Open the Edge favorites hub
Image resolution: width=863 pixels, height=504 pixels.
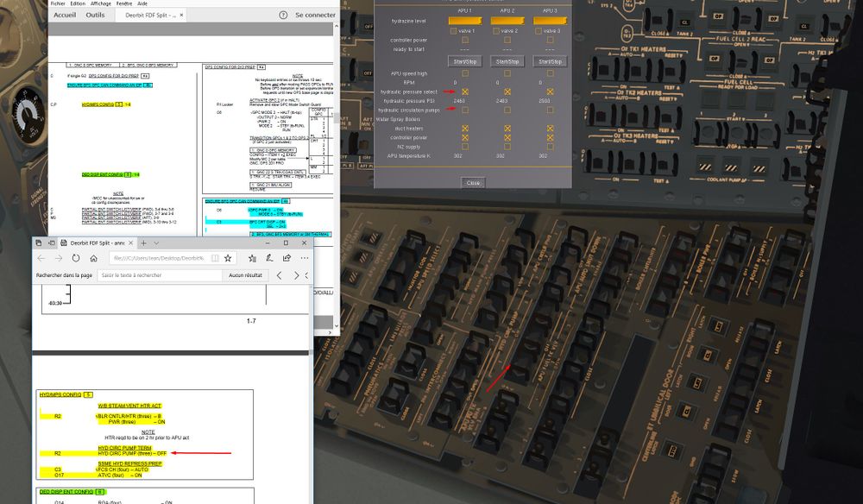[252, 258]
